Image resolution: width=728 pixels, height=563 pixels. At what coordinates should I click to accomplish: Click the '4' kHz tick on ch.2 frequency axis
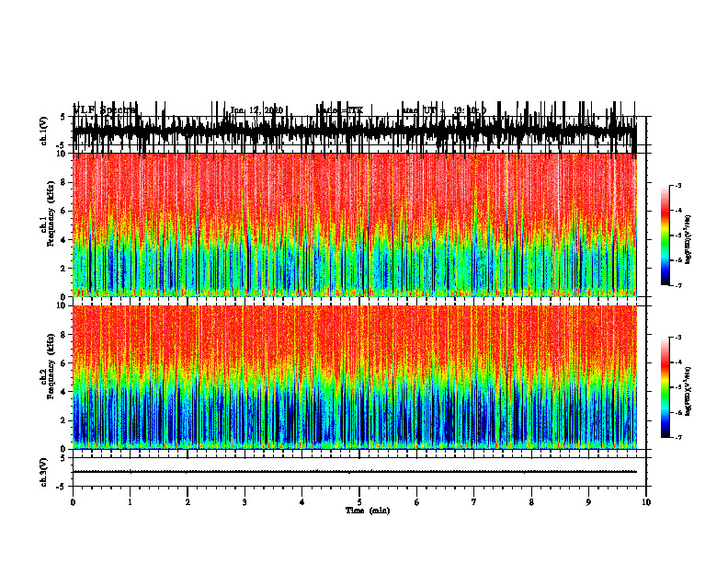64,392
